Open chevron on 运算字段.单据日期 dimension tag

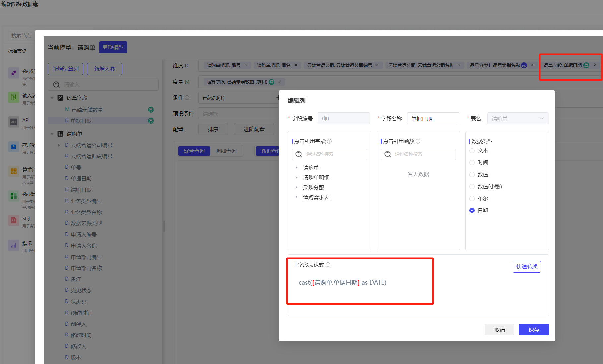(595, 65)
